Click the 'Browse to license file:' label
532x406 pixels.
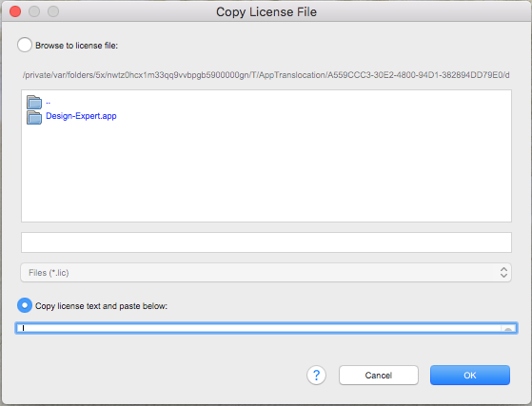pyautogui.click(x=77, y=46)
